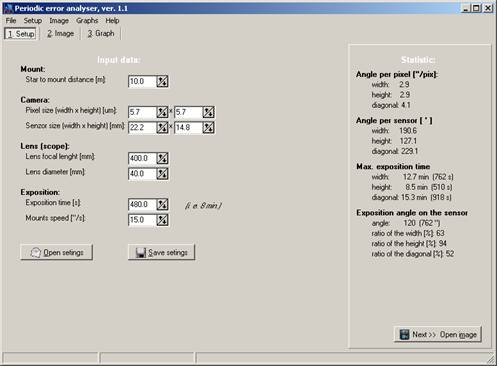The height and width of the screenshot is (366, 497).
Task: Close the Periodic error analyser window
Action: pos(488,8)
